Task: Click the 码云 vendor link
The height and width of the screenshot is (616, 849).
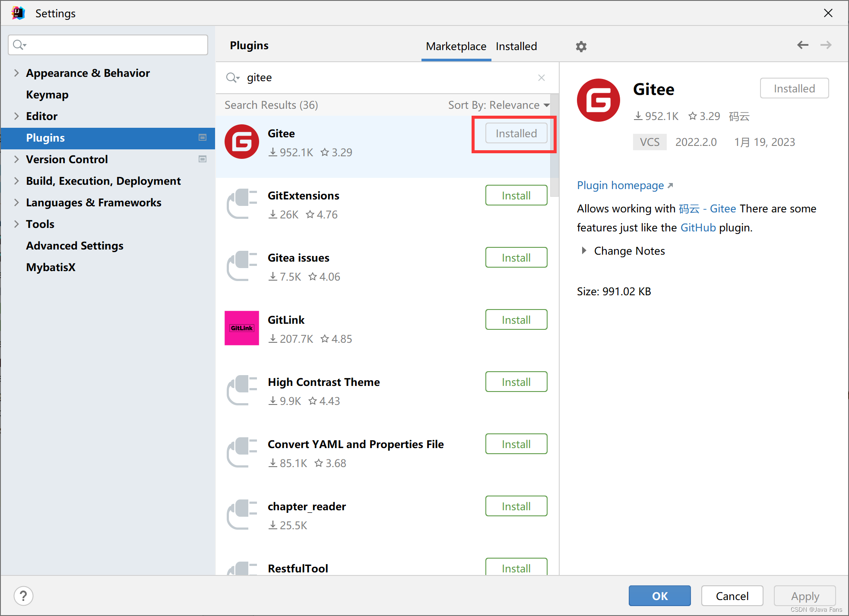Action: [739, 116]
